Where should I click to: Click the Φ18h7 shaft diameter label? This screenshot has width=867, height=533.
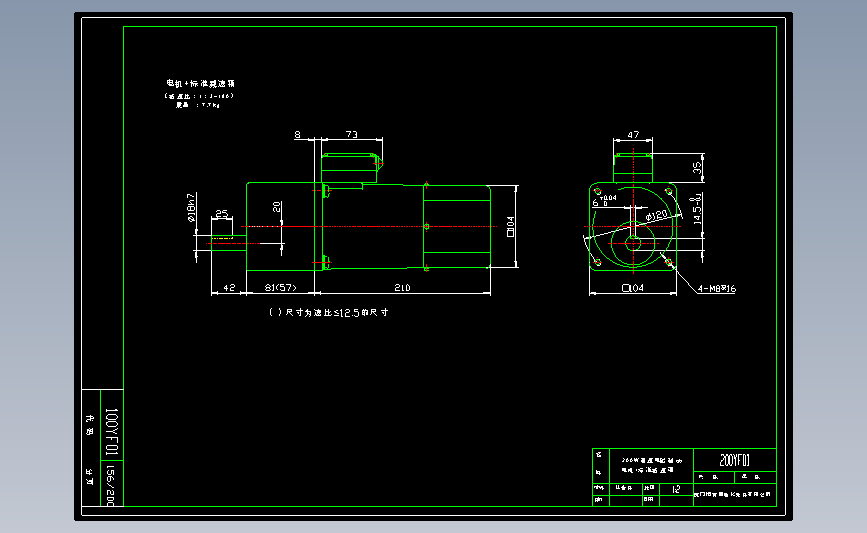click(191, 207)
